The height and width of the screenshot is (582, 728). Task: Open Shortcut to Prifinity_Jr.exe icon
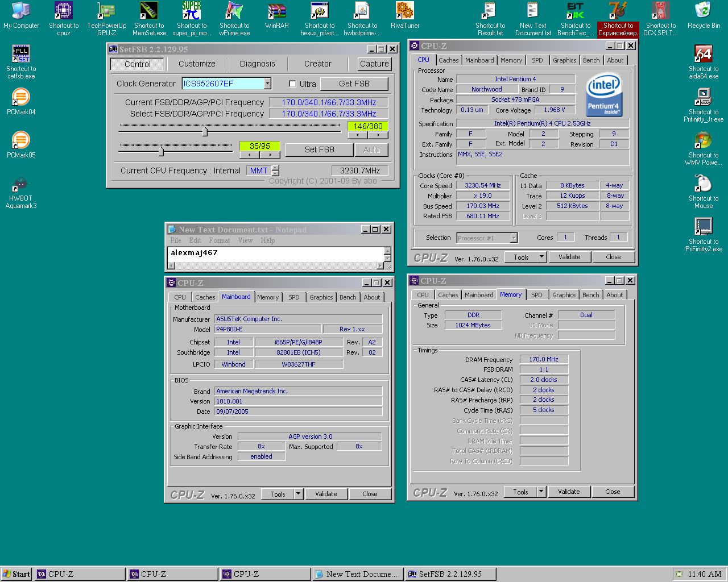[704, 105]
